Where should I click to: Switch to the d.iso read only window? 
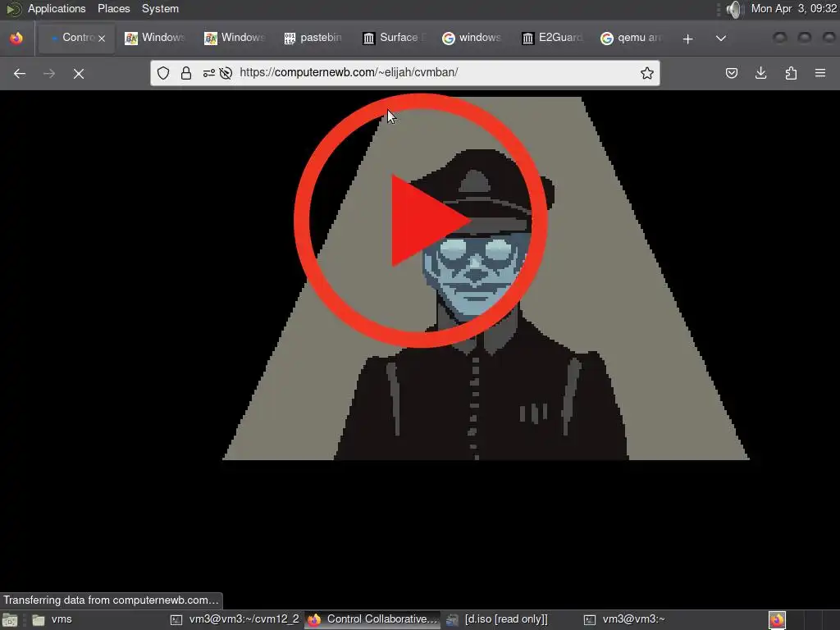coord(497,619)
